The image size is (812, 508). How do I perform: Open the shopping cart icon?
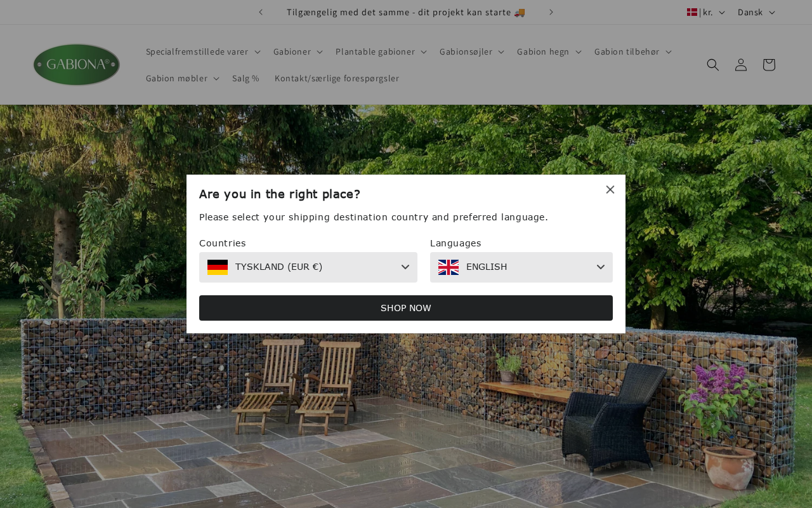click(769, 65)
